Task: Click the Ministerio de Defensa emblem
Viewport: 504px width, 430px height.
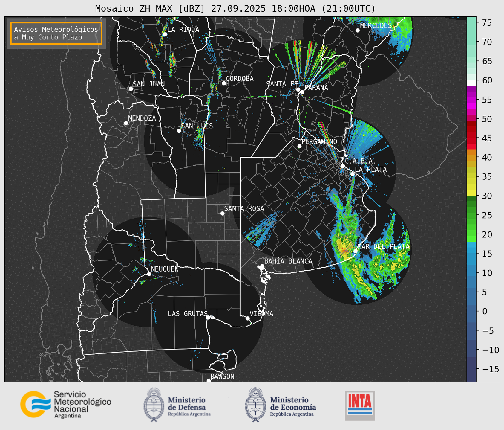Action: [154, 404]
